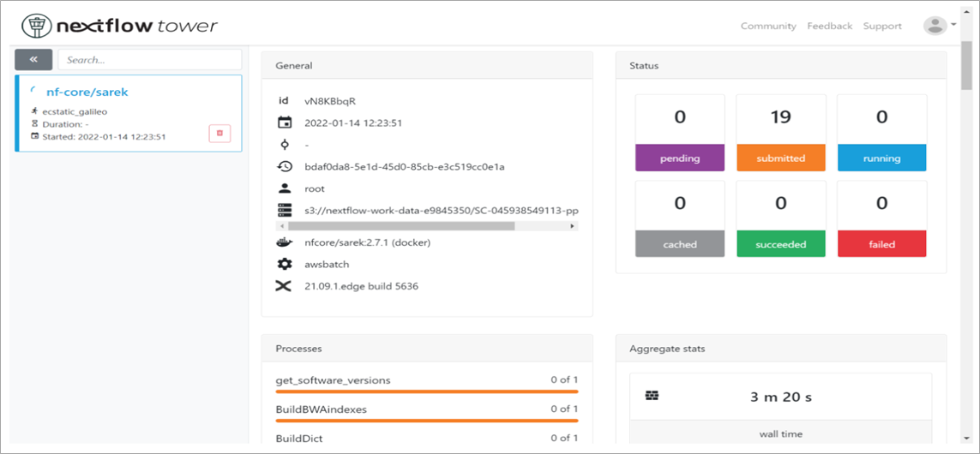Open the Feedback link
This screenshot has width=980, height=454.
829,27
